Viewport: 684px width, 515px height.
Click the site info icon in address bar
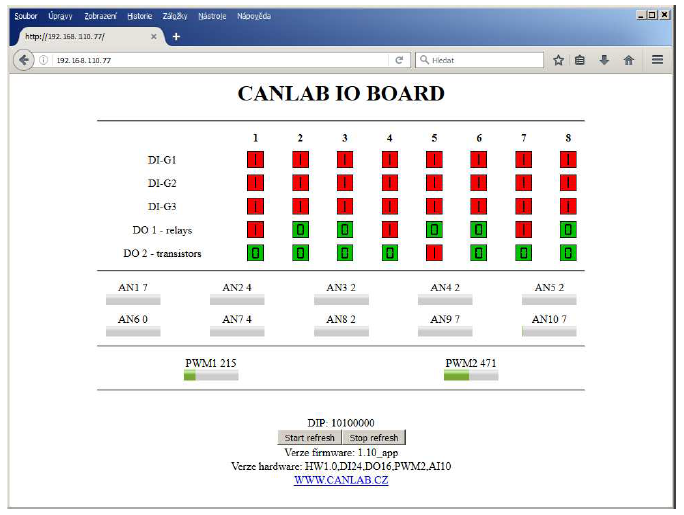coord(44,60)
